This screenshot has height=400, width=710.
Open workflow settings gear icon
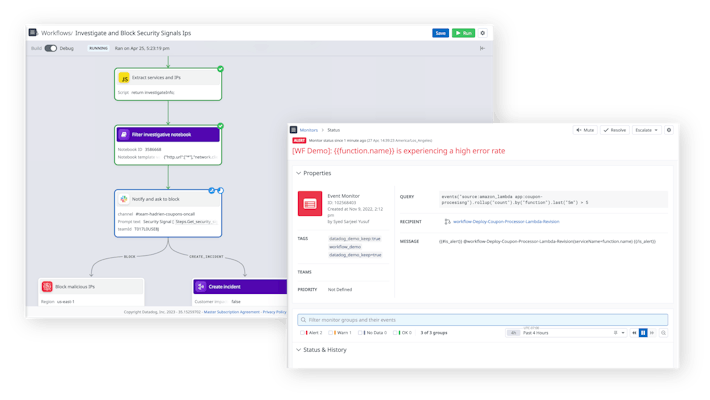tap(483, 32)
